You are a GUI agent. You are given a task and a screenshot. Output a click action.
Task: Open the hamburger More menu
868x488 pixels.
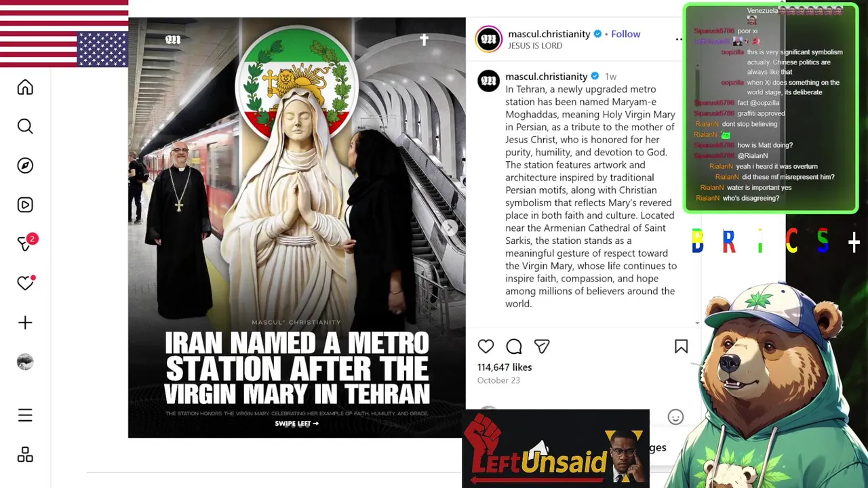click(x=25, y=415)
